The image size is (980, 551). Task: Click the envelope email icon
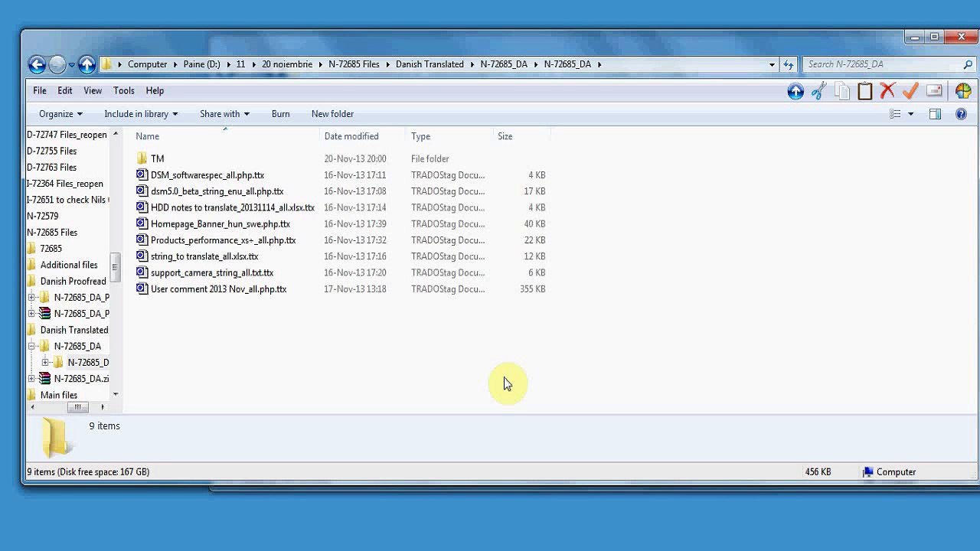click(934, 91)
